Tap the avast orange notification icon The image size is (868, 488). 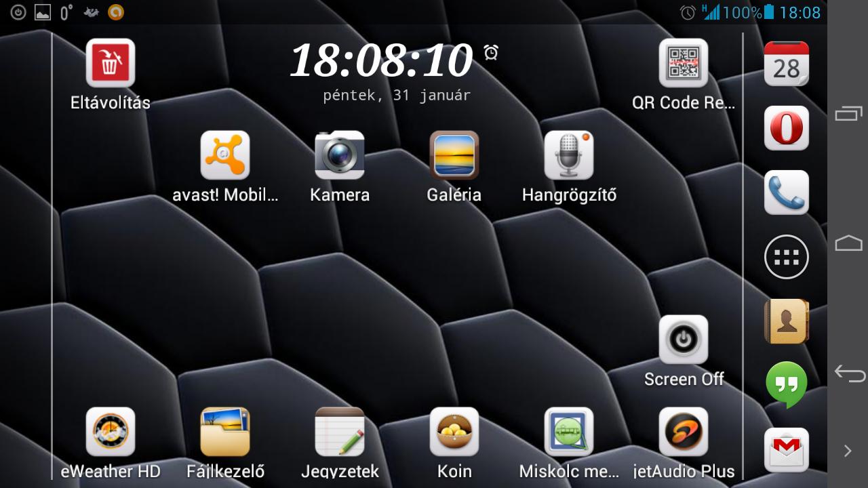click(x=116, y=12)
